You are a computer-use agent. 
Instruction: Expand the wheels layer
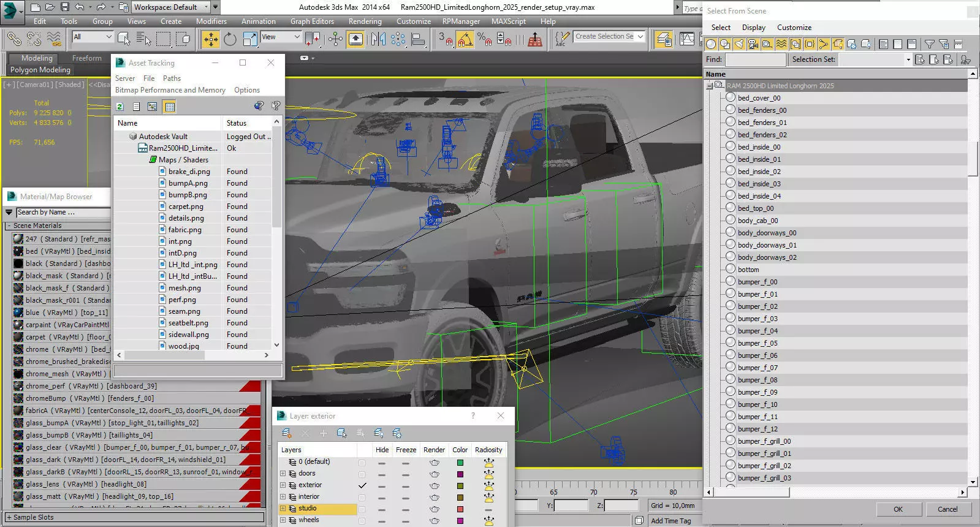pos(283,520)
